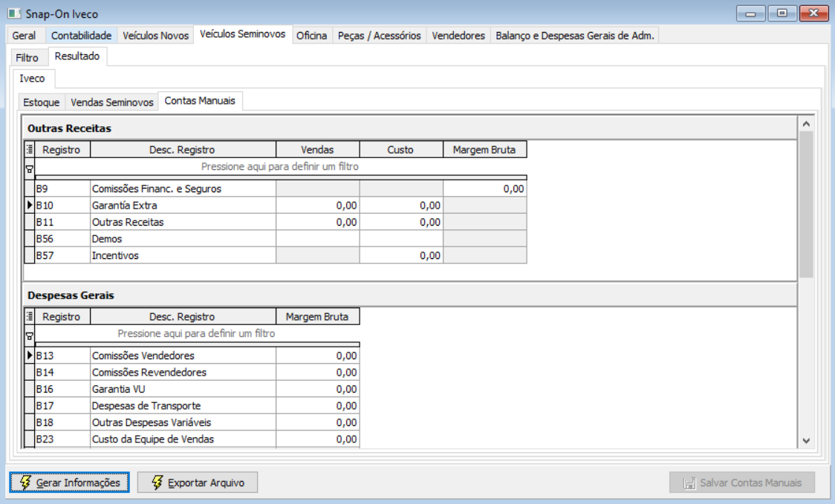Screen dimensions: 835x504
Task: Open column chooser icon in Despesas Gerais grid
Action: point(30,317)
